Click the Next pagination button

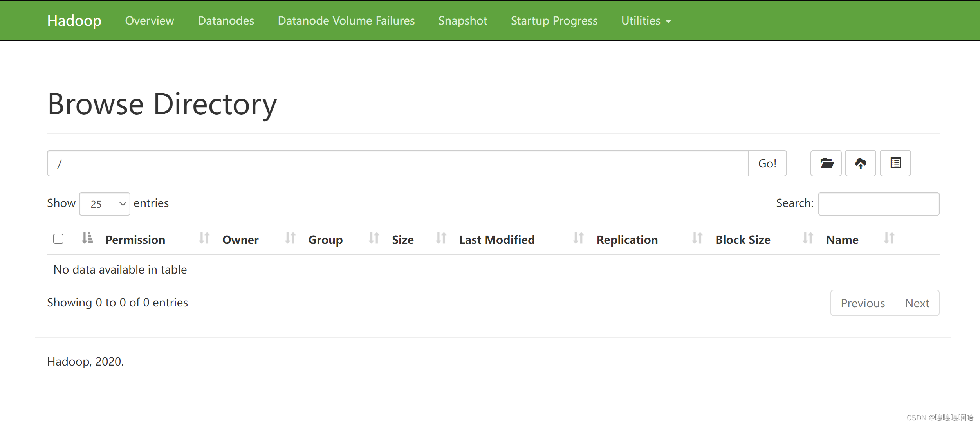click(917, 303)
